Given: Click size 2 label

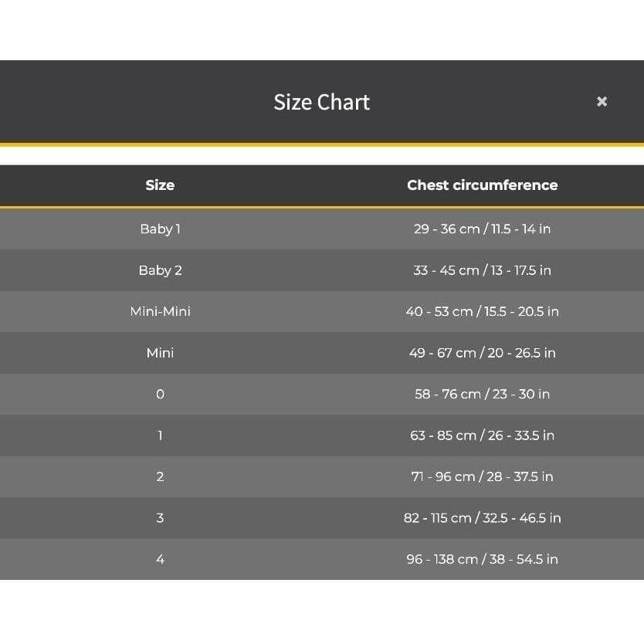Looking at the screenshot, I should click(160, 476).
